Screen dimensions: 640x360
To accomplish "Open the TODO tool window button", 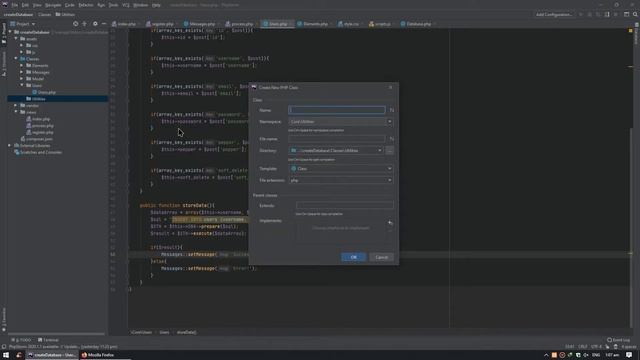I will (22, 340).
